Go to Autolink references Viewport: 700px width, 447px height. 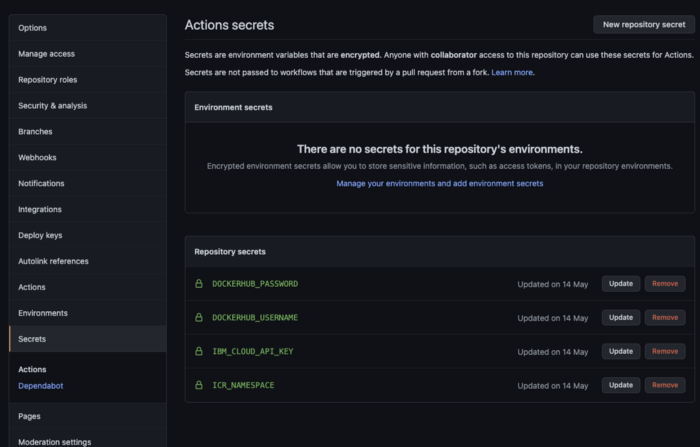88,261
